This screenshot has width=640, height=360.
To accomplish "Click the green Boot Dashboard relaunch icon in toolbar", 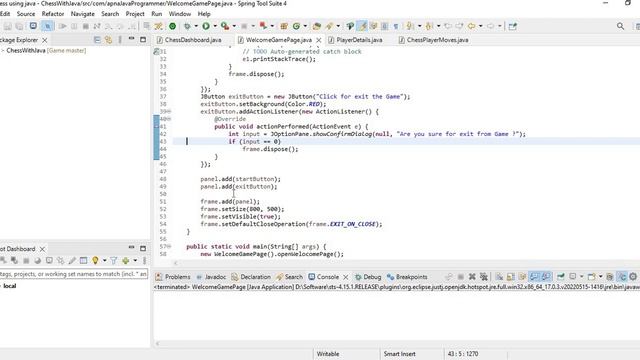I will click(173, 26).
